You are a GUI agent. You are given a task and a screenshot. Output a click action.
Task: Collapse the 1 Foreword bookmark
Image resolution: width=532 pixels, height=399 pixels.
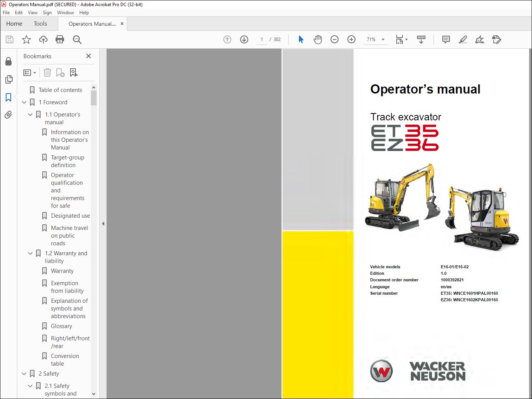point(24,102)
